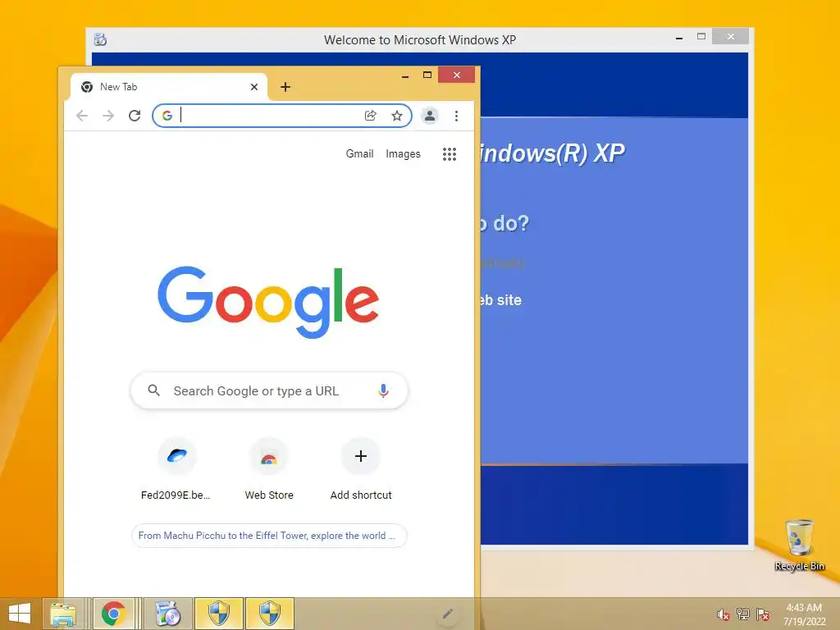Open the Google apps grid
This screenshot has width=840, height=630.
pos(450,154)
